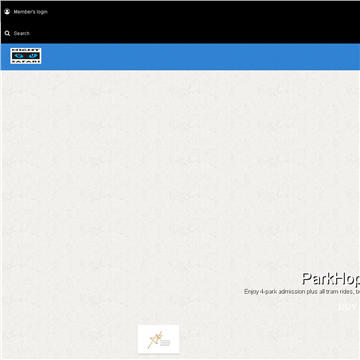Open the Member's login link

(31, 12)
